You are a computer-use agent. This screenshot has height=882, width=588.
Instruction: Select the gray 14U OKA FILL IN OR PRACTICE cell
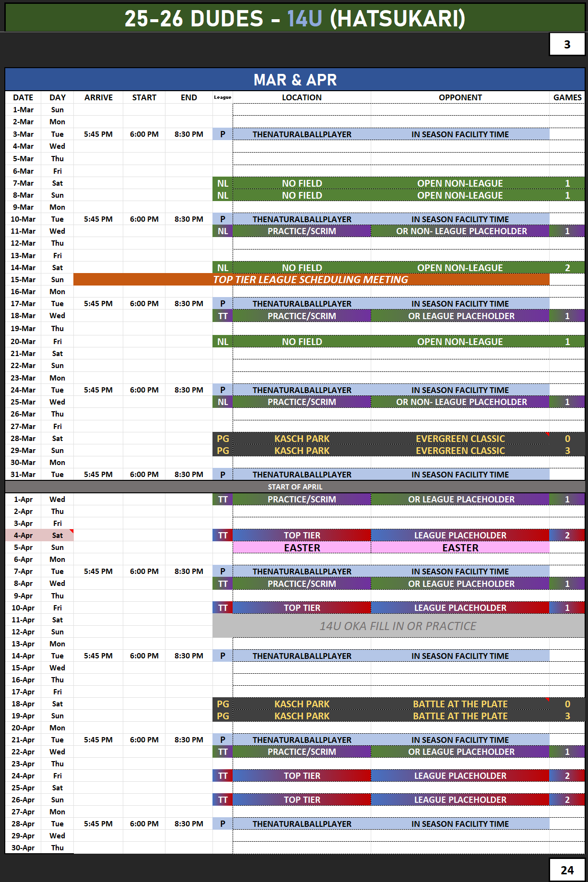[398, 626]
